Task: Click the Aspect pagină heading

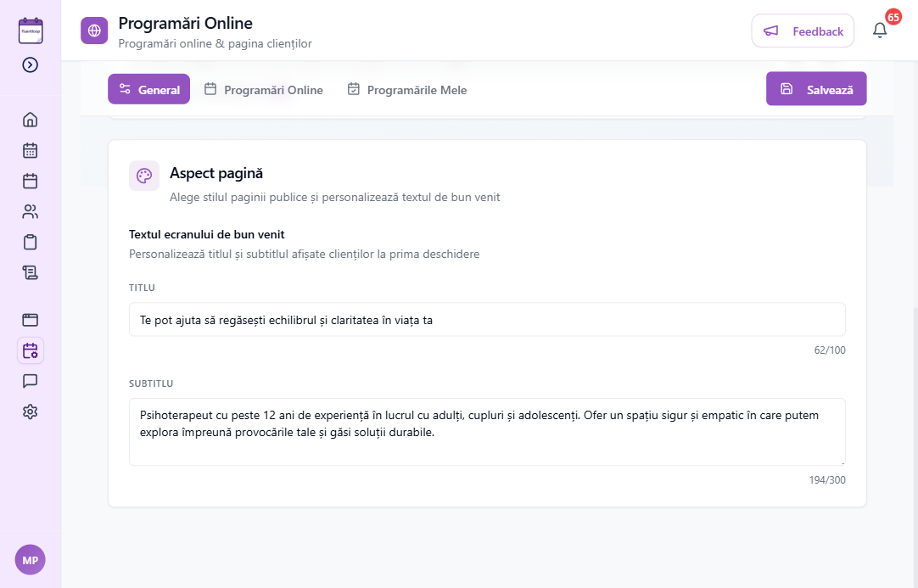Action: (x=216, y=173)
